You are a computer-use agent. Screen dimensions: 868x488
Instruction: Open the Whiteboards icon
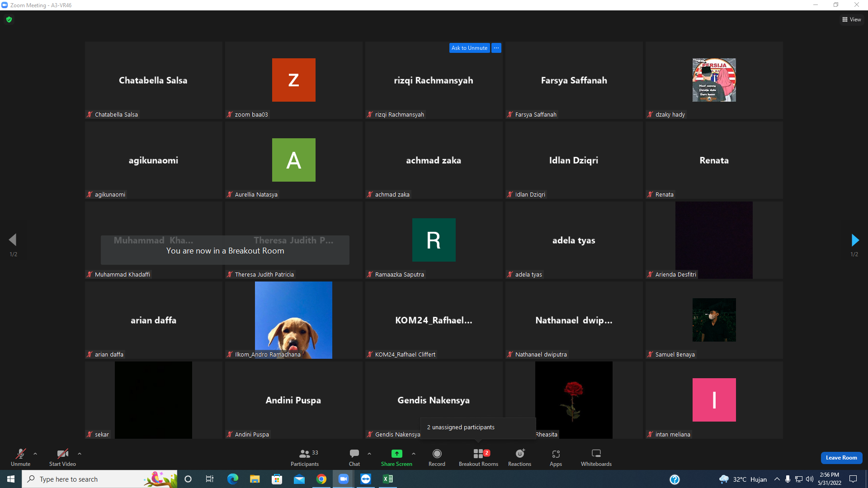click(x=596, y=454)
